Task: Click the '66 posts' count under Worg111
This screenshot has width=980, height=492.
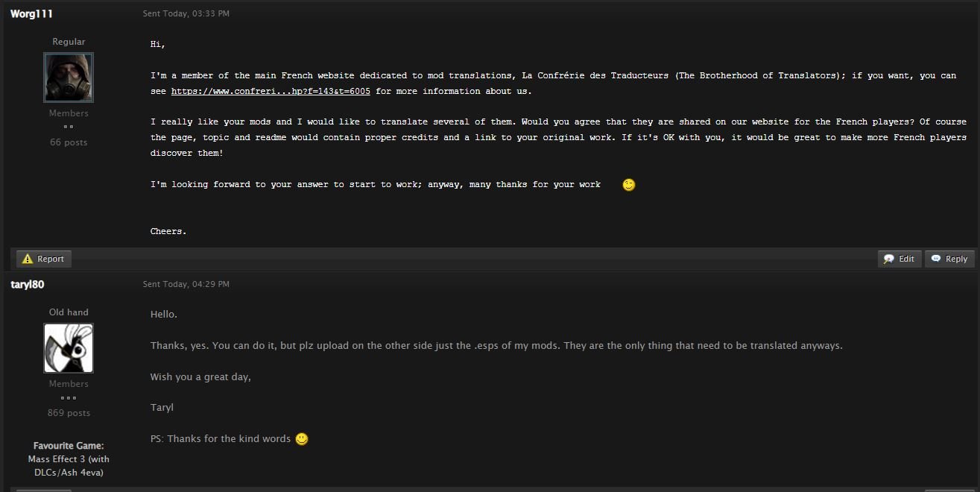Action: pyautogui.click(x=69, y=142)
